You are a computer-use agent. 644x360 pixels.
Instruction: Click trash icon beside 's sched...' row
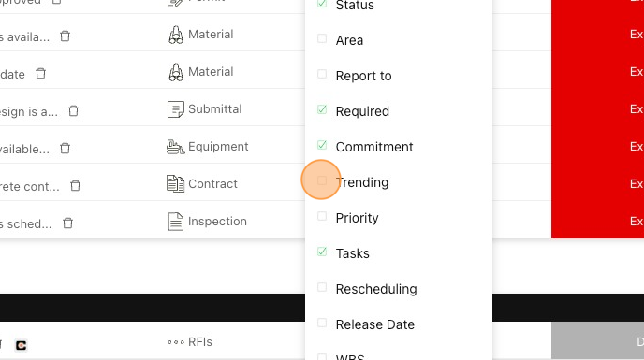(x=67, y=223)
